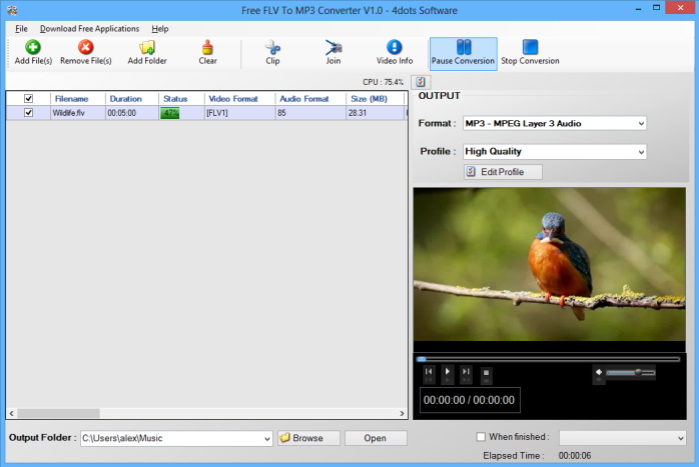Open the Output Folder path dropdown

coord(267,438)
